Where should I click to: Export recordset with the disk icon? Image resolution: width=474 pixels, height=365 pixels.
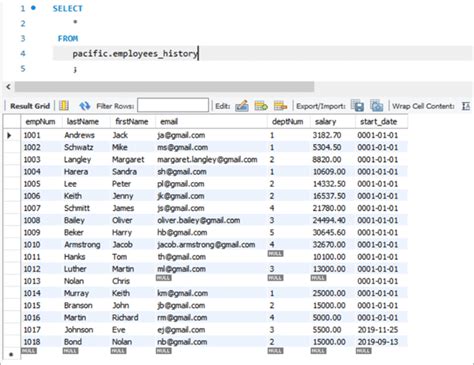[x=358, y=106]
